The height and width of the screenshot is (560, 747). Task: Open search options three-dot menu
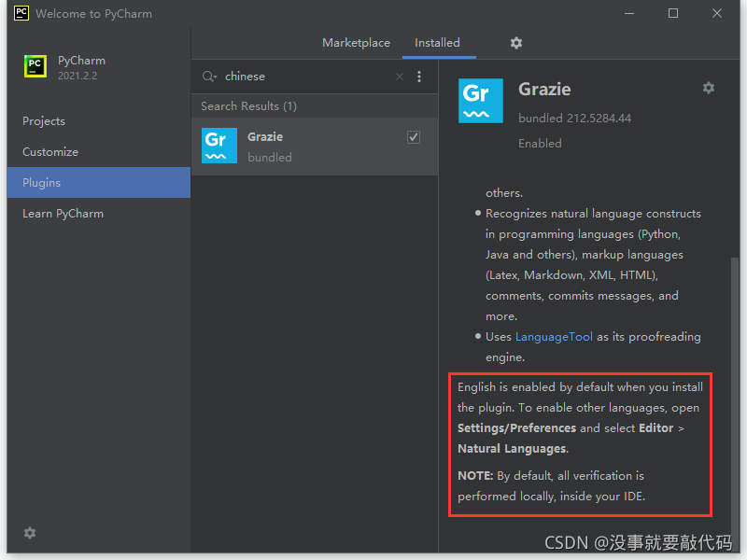click(419, 77)
